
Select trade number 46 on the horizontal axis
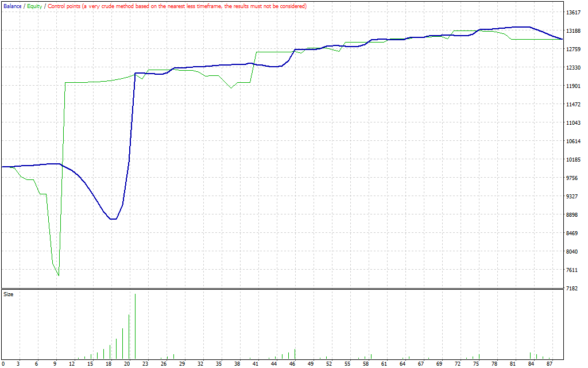point(295,363)
